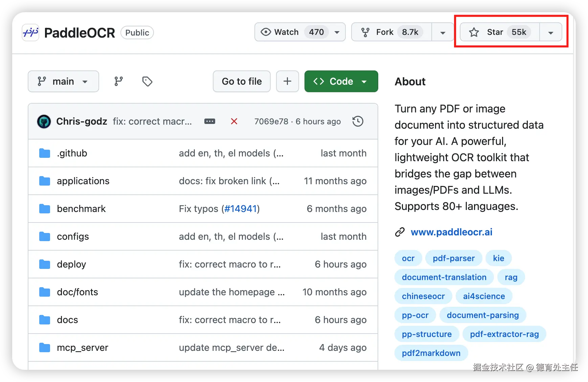Open the #14941 pull request link
The image size is (588, 382).
coord(241,209)
